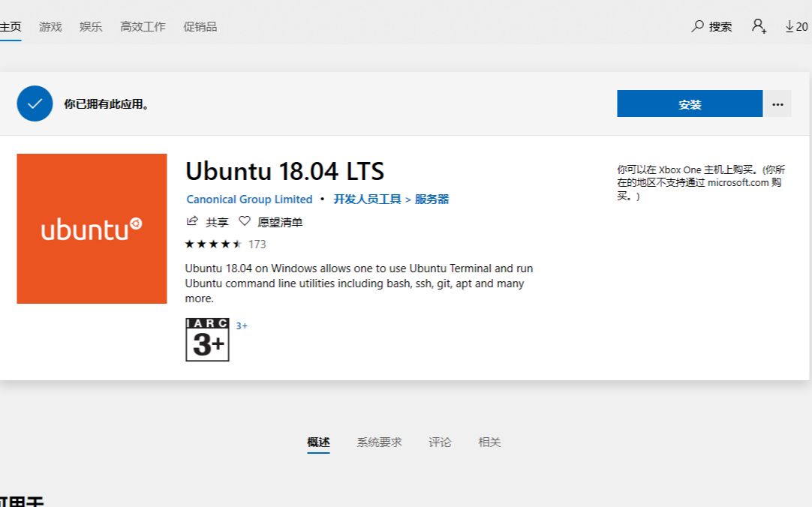This screenshot has height=507, width=812.
Task: Click the 安装 install button
Action: point(689,103)
